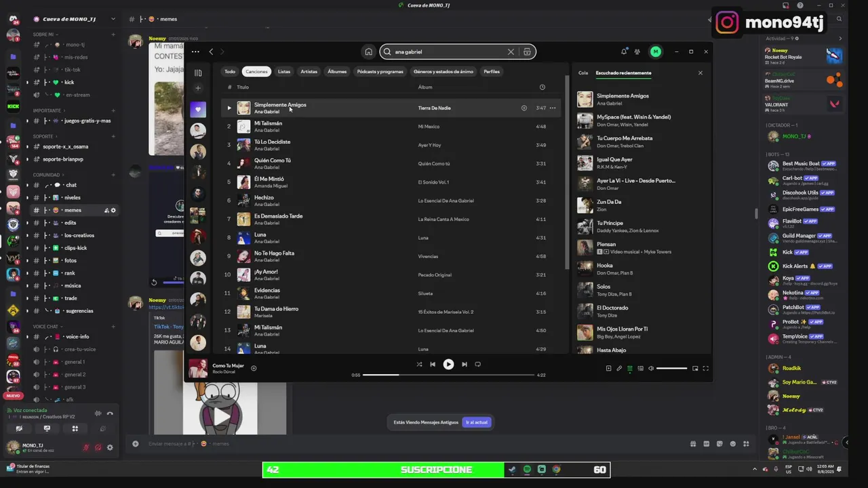The width and height of the screenshot is (868, 488).
Task: Toggle Spotify shuffle
Action: click(419, 364)
